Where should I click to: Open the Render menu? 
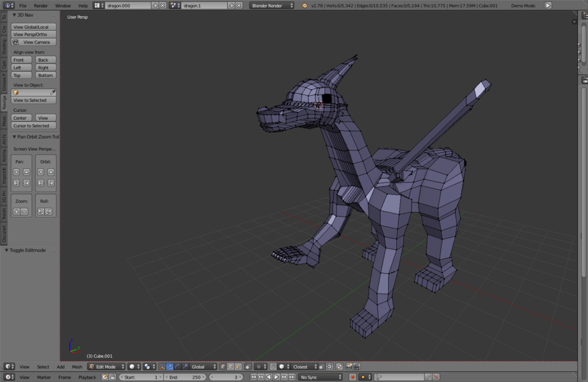[41, 5]
